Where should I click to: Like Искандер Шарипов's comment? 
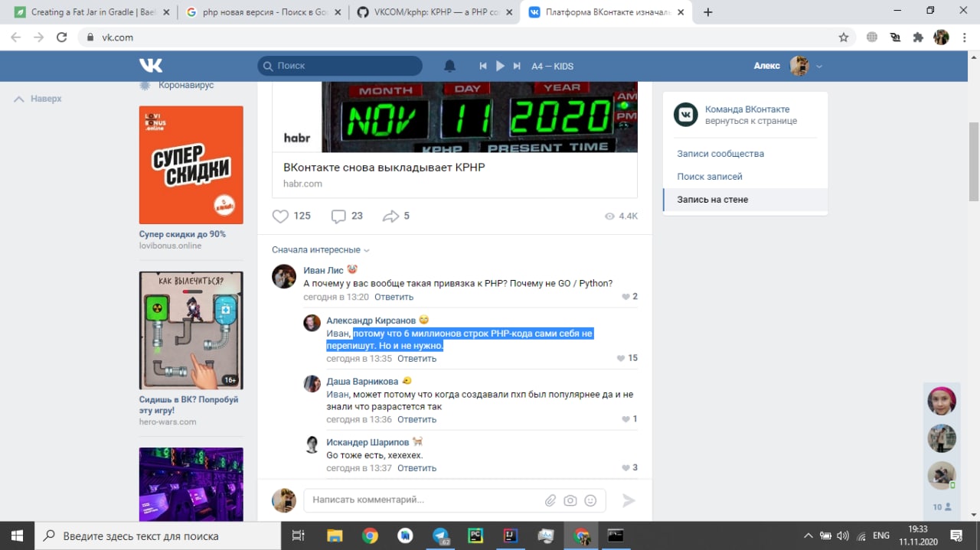click(626, 467)
